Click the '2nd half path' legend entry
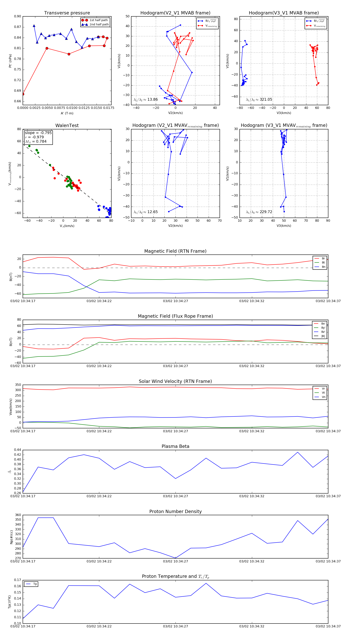 pyautogui.click(x=95, y=25)
